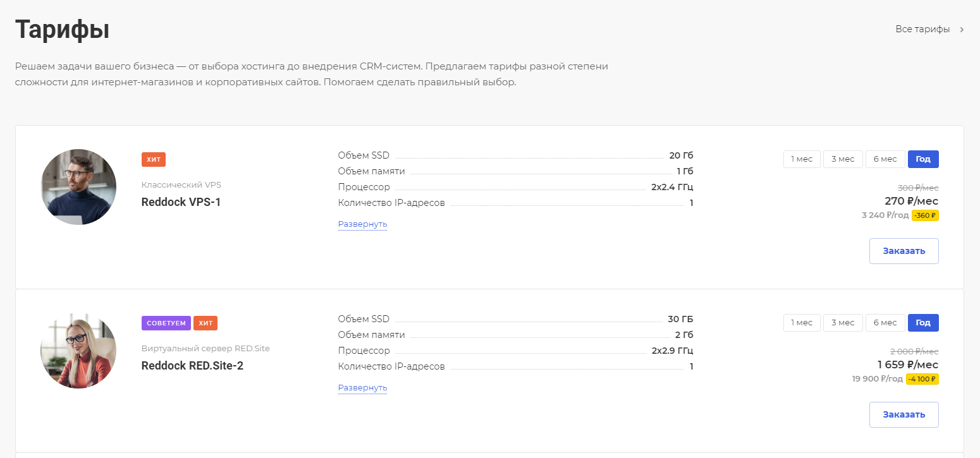Image resolution: width=980 pixels, height=458 pixels.
Task: Click the "Виртуальный сервер RED.Site" category label
Action: pos(205,348)
